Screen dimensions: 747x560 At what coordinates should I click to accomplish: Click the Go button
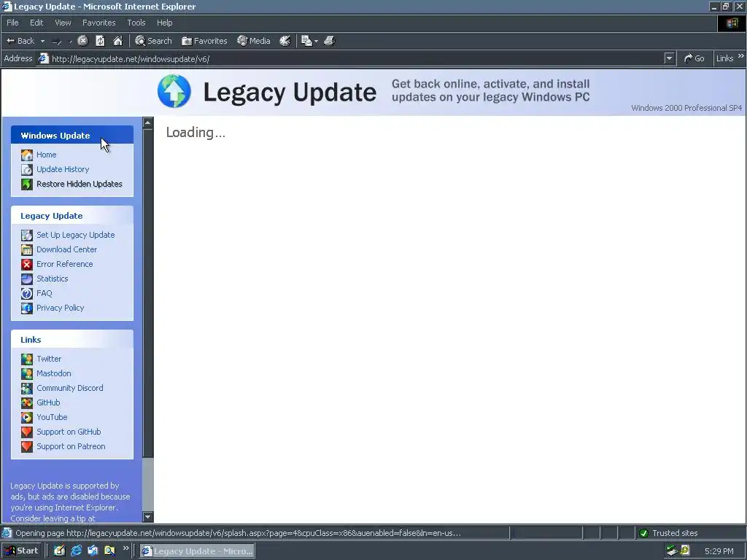pos(694,58)
